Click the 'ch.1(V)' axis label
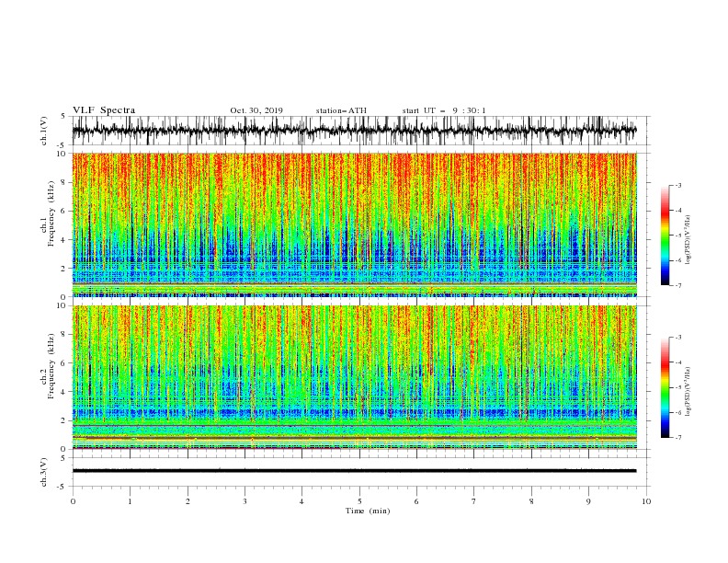This screenshot has width=728, height=563. coord(44,131)
